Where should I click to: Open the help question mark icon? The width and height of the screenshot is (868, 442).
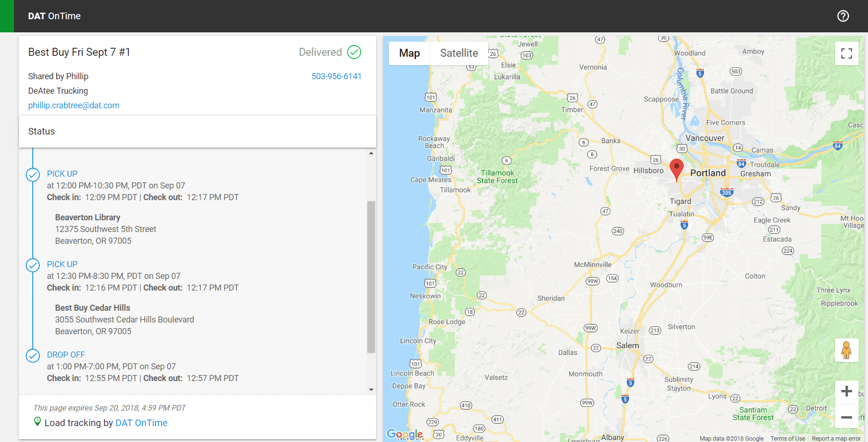[x=843, y=16]
